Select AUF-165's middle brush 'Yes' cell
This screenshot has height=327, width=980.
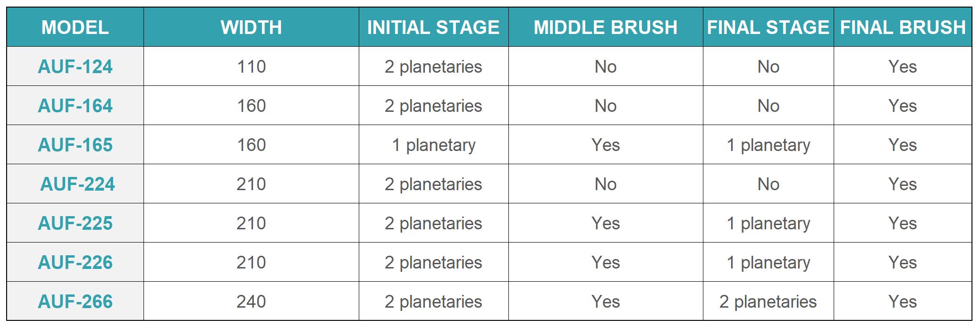606,145
